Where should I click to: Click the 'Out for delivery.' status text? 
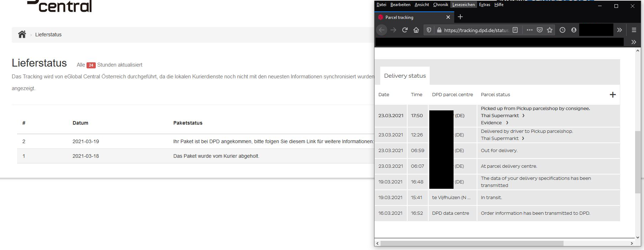tap(499, 151)
